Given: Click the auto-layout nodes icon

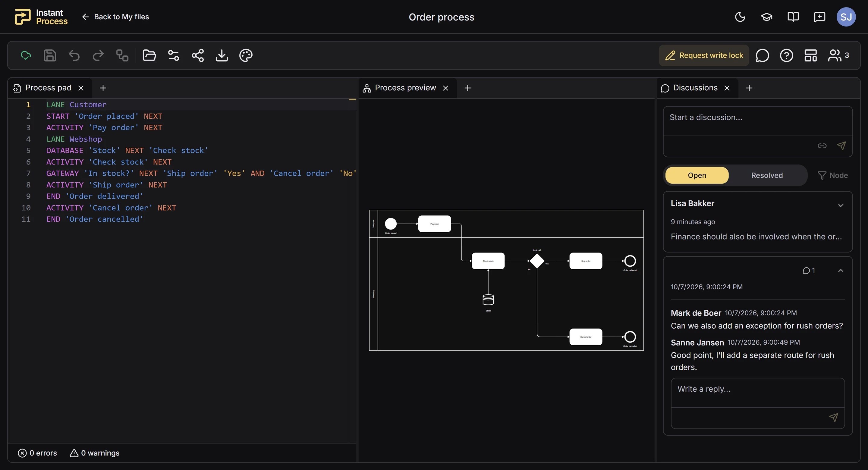Looking at the screenshot, I should pyautogui.click(x=122, y=55).
